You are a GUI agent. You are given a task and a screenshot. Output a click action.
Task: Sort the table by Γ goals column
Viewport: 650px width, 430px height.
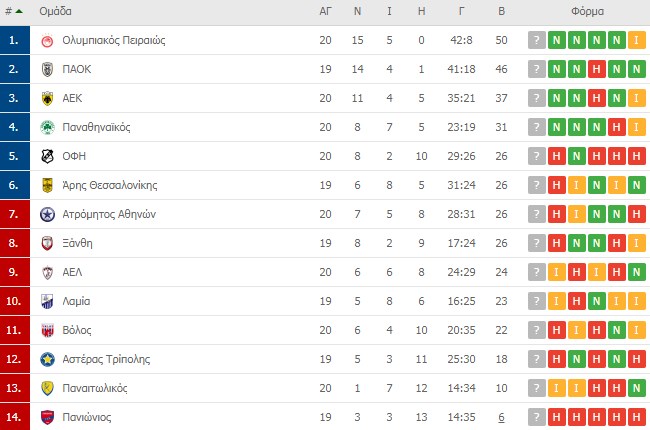[x=461, y=11]
